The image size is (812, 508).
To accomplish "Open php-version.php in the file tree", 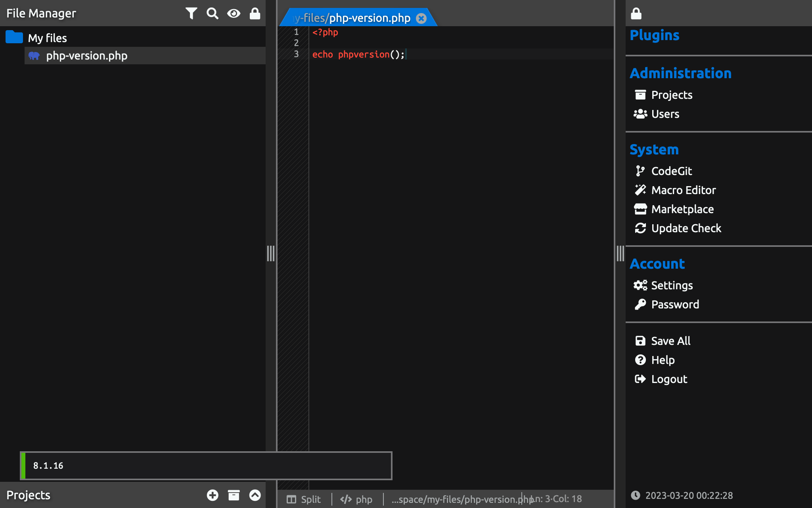I will point(86,56).
